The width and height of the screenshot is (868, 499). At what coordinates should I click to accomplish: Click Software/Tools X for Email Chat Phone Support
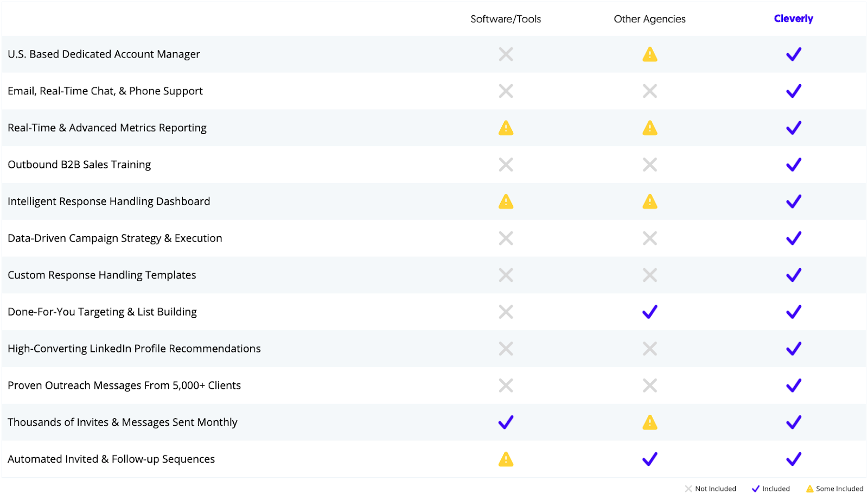tap(506, 91)
